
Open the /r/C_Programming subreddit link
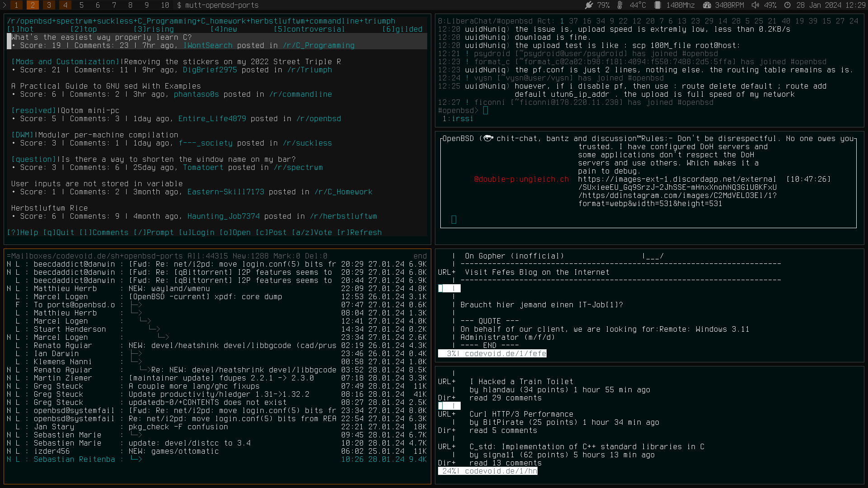coord(318,45)
